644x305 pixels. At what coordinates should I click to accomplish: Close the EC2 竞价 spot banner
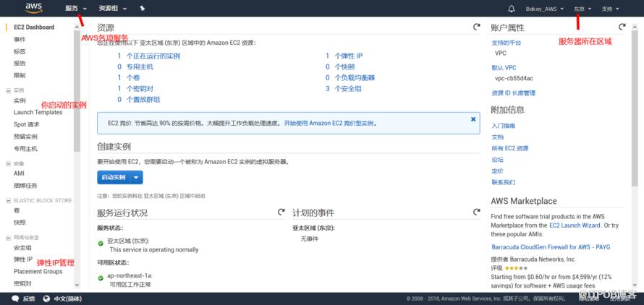tap(473, 119)
